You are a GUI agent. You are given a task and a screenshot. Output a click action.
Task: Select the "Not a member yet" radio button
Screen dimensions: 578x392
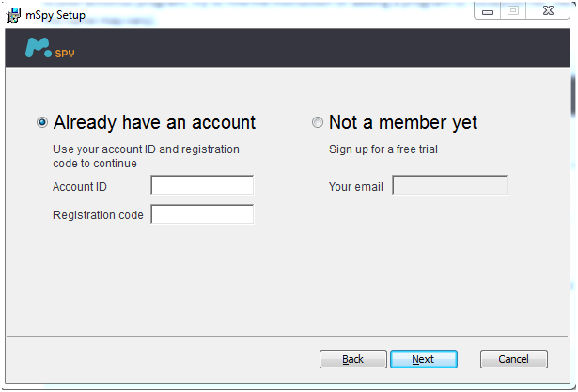coord(318,122)
